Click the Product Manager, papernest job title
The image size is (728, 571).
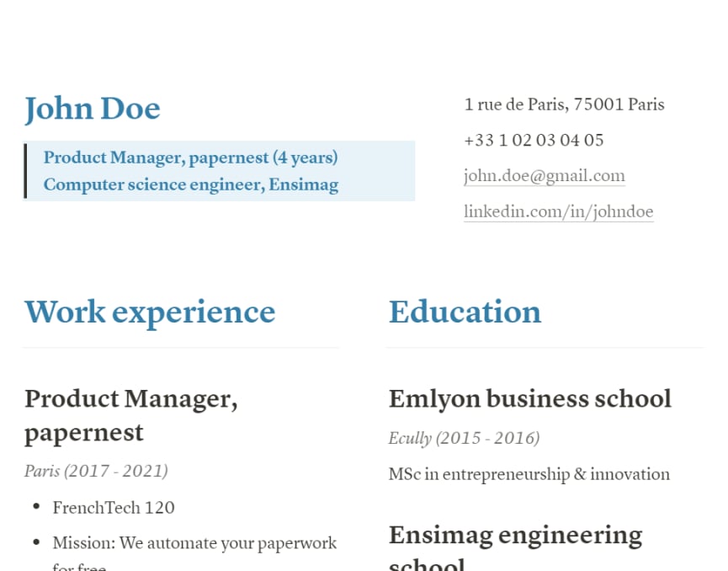tap(131, 416)
